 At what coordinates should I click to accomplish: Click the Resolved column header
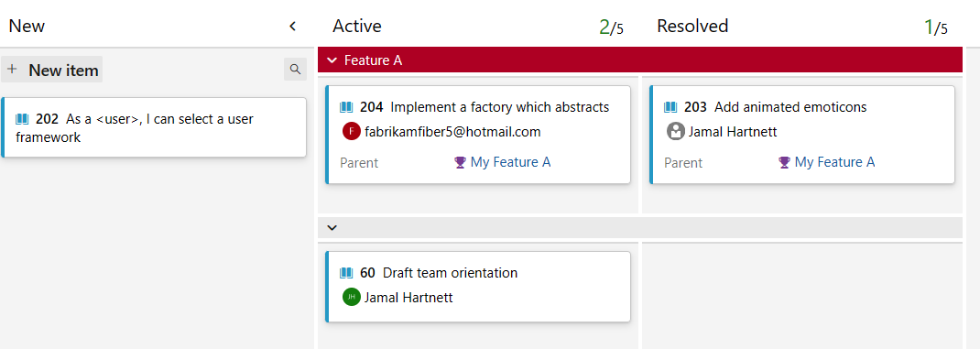point(692,27)
